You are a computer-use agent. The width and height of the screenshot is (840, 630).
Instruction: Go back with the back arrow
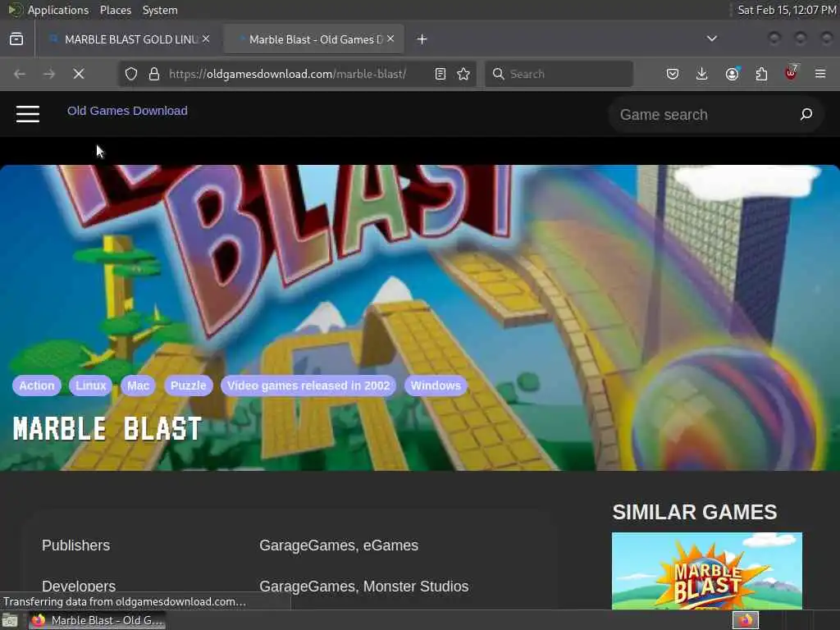(20, 74)
